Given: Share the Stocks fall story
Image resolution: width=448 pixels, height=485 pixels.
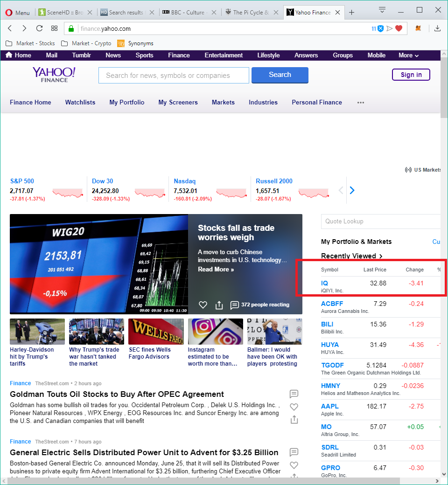Looking at the screenshot, I should coord(219,305).
